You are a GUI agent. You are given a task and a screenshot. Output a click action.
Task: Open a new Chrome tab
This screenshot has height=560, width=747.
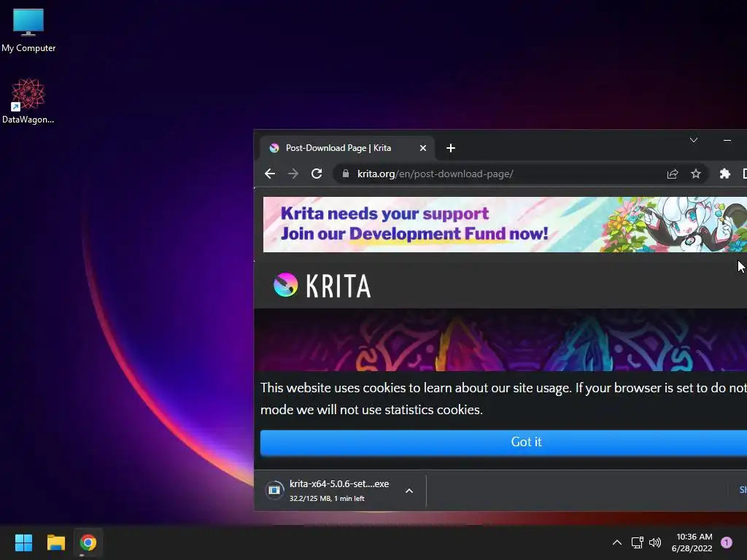pos(451,148)
